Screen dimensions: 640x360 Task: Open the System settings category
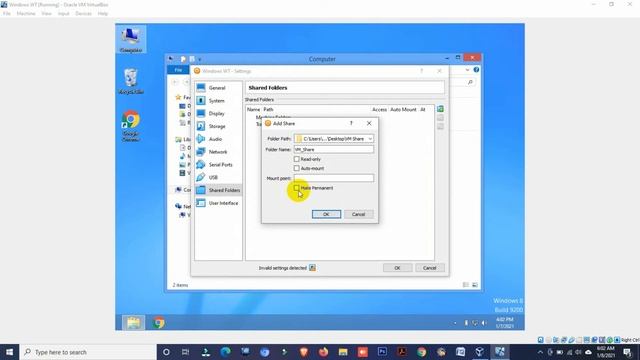pyautogui.click(x=218, y=100)
